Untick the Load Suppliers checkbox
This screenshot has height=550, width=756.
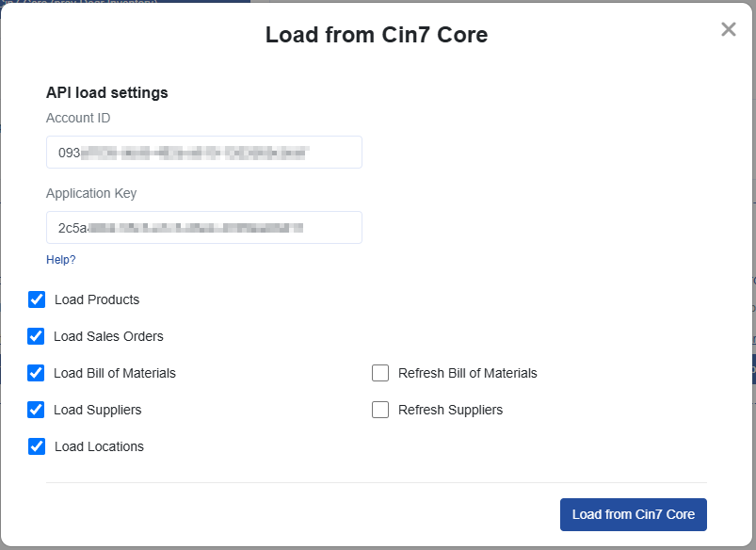click(x=37, y=410)
